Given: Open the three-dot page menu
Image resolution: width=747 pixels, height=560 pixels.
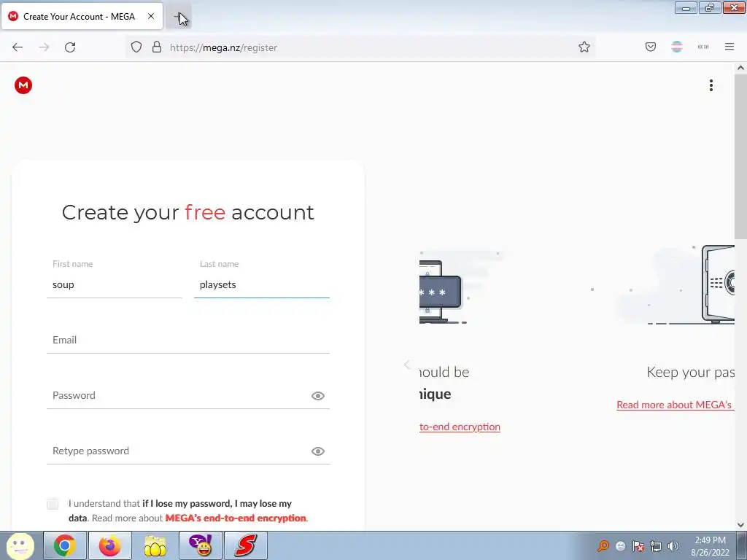Looking at the screenshot, I should [711, 85].
